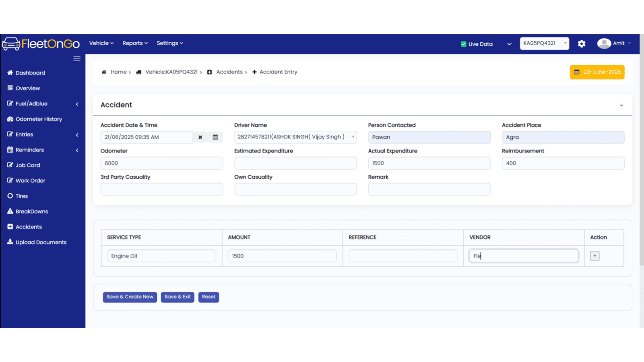Click the Service Type Engine Oil field

[161, 256]
